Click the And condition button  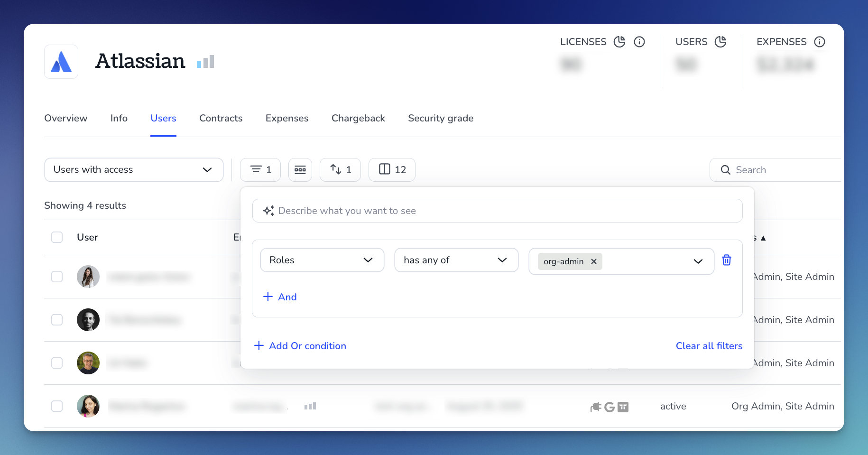pos(280,297)
